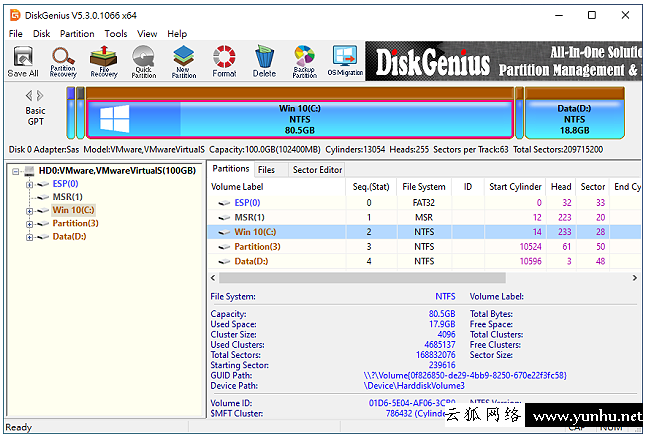Click the scroll-left arrow of the partition table
This screenshot has width=646, height=438.
[213, 278]
